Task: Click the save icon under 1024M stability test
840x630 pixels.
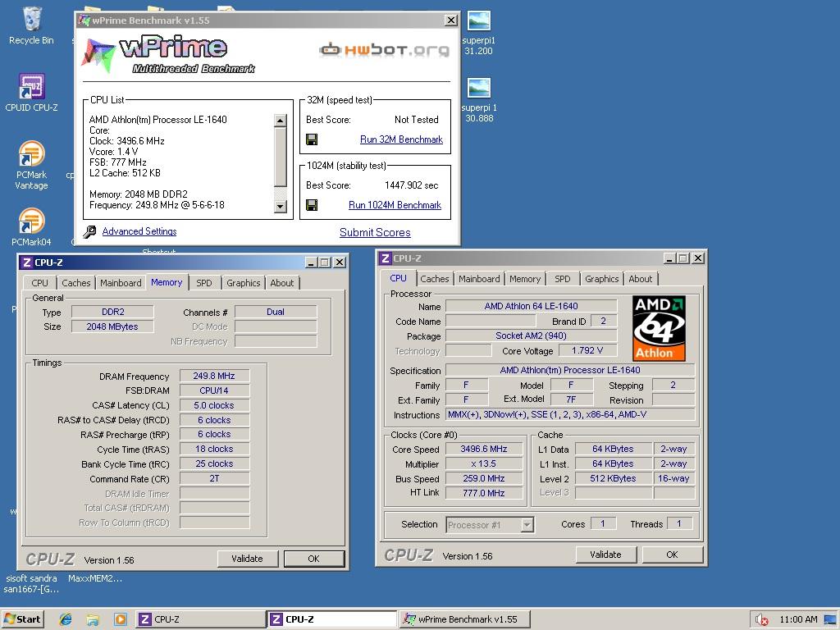Action: (x=312, y=205)
